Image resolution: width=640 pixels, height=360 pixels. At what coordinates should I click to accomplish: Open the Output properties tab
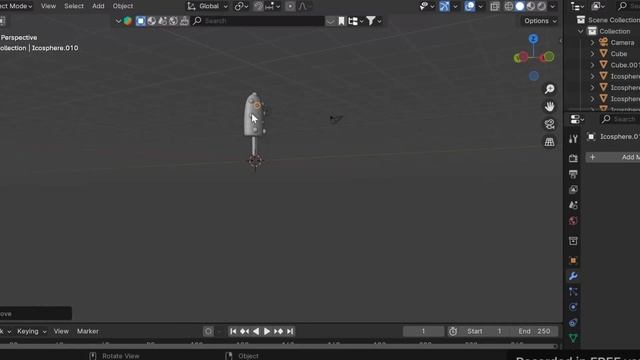tap(573, 174)
